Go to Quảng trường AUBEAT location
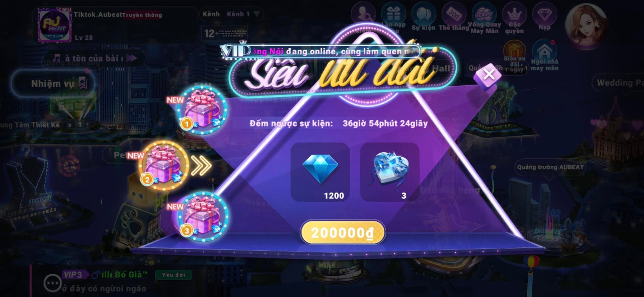Viewport: 644px width, 297px height. click(550, 167)
